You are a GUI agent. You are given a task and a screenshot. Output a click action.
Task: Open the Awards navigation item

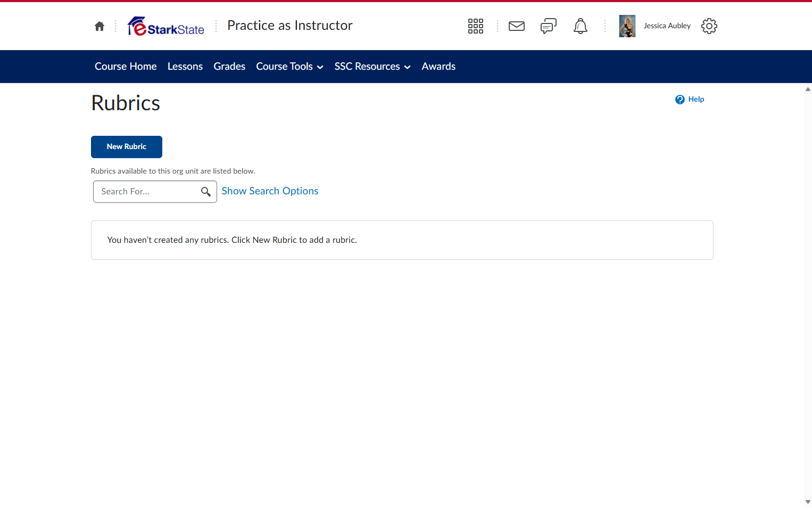click(438, 67)
